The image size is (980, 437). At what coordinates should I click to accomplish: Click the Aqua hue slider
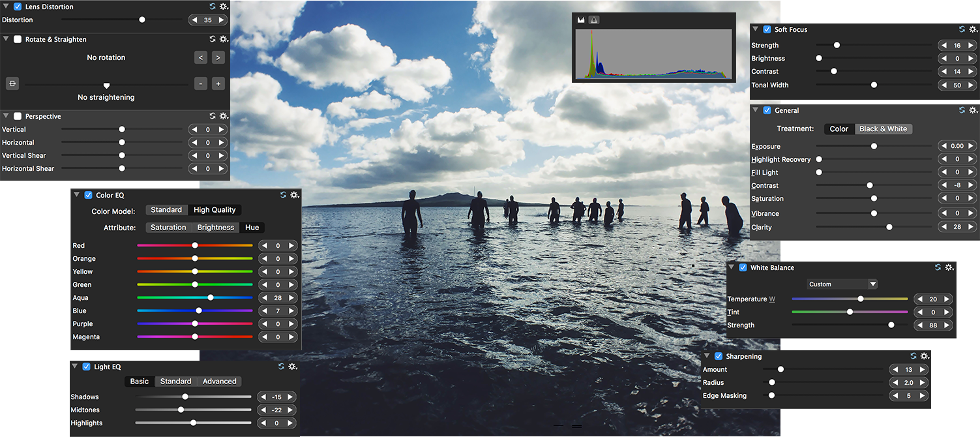pyautogui.click(x=195, y=297)
